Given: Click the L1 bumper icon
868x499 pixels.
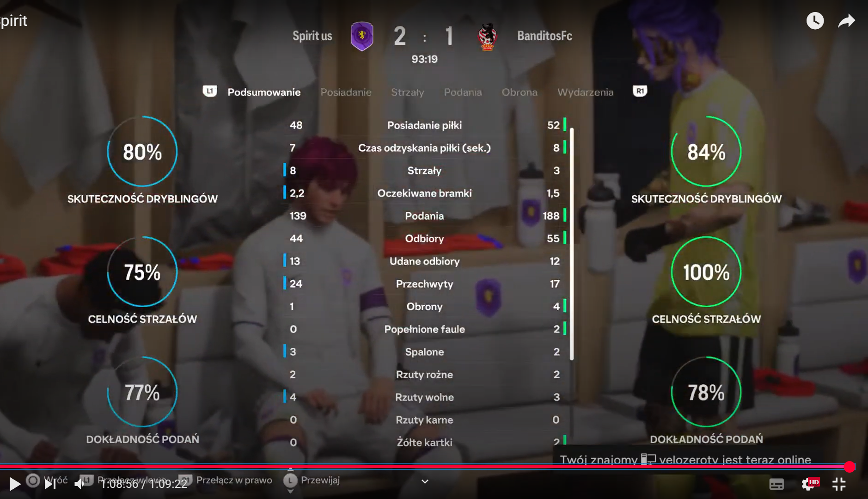Looking at the screenshot, I should click(210, 91).
